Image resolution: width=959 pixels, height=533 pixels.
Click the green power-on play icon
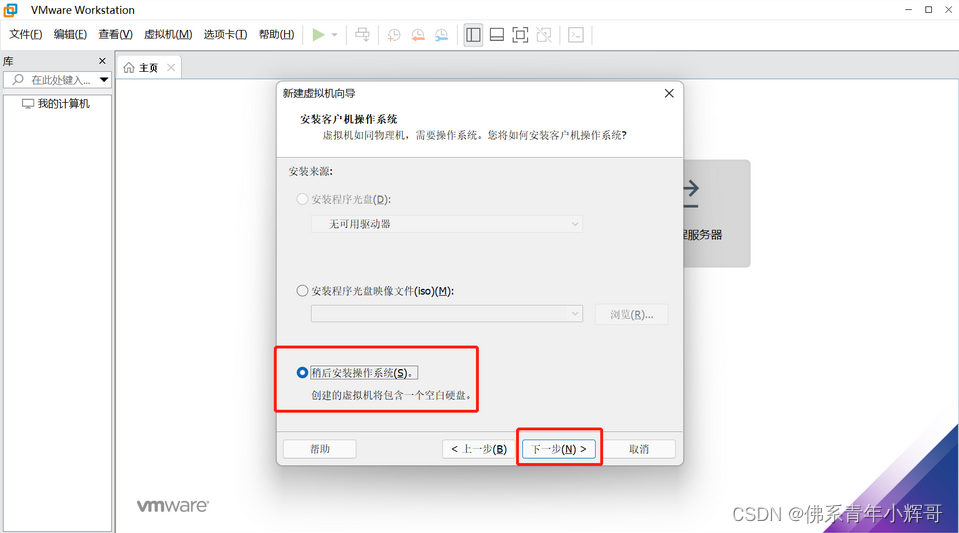point(318,35)
